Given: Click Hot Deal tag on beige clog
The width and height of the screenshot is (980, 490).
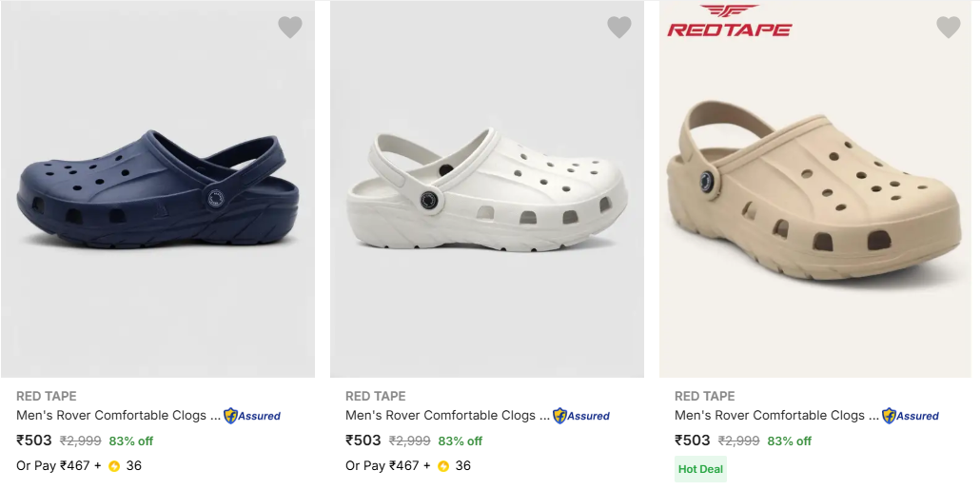Looking at the screenshot, I should tap(700, 469).
